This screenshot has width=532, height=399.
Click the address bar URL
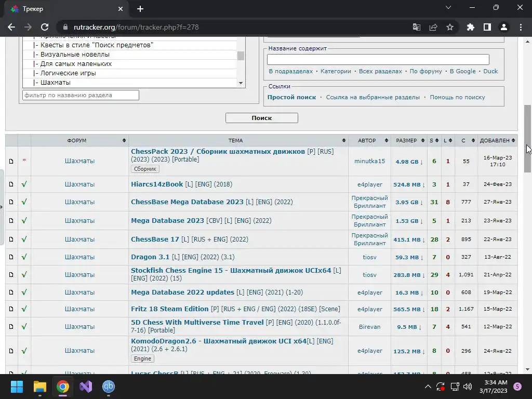[136, 27]
